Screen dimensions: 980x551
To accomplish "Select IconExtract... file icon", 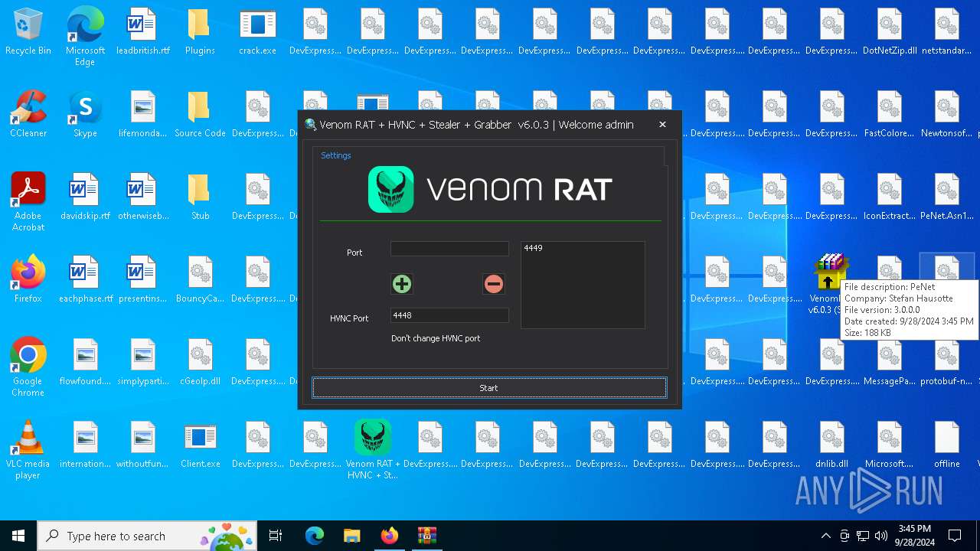I will [x=890, y=197].
